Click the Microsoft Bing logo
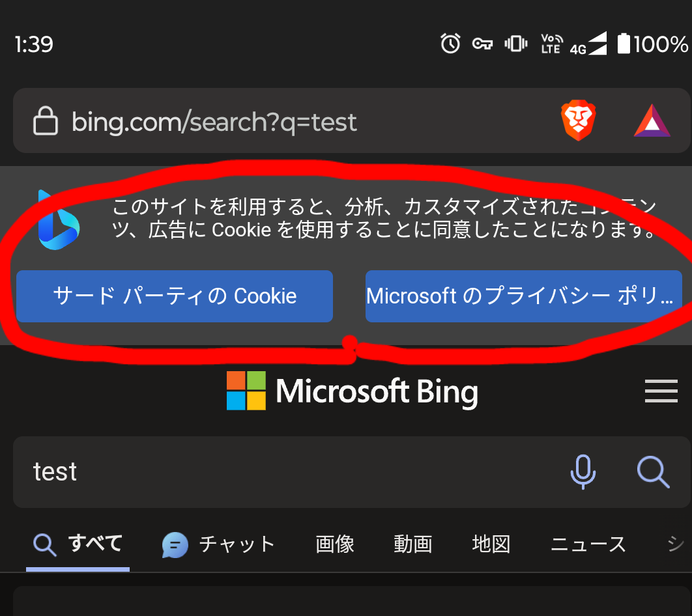692x616 pixels. (352, 391)
